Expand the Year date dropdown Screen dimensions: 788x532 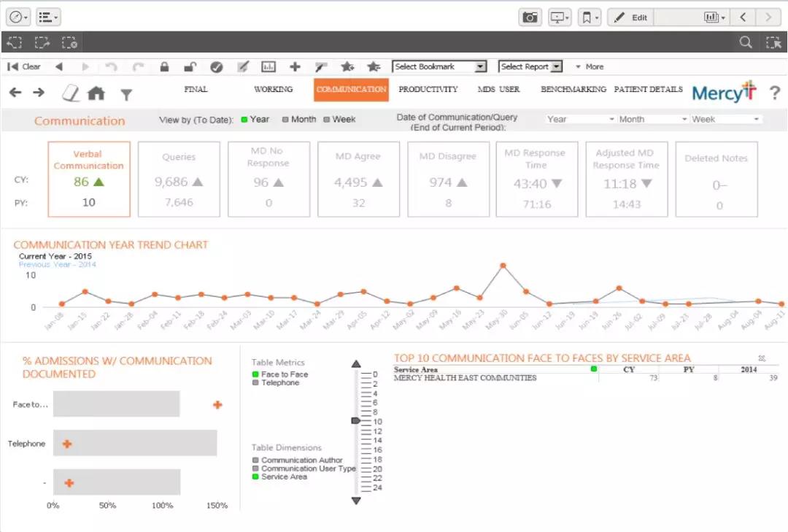[x=580, y=119]
